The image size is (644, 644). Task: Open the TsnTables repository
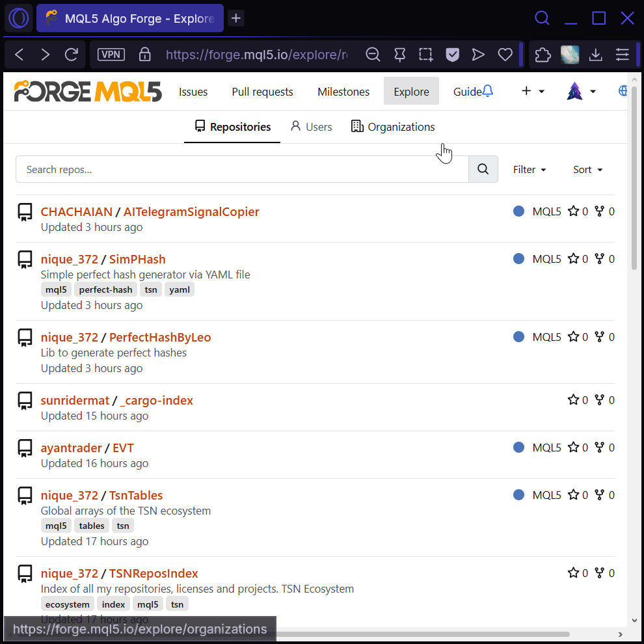point(136,496)
